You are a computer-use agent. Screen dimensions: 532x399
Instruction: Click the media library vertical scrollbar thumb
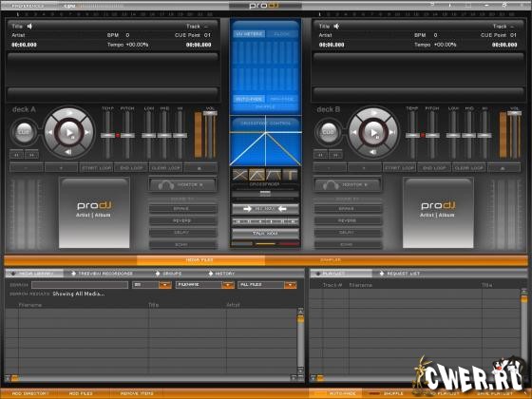pos(300,319)
